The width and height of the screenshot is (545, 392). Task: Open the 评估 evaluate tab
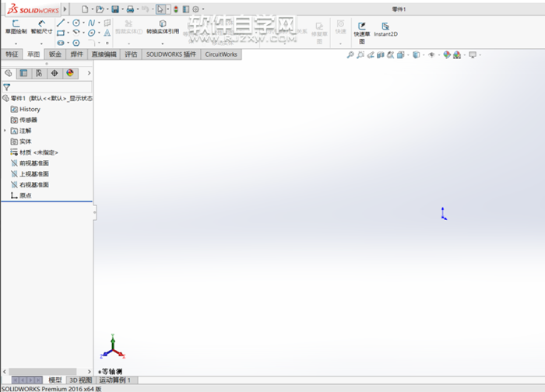pos(131,54)
